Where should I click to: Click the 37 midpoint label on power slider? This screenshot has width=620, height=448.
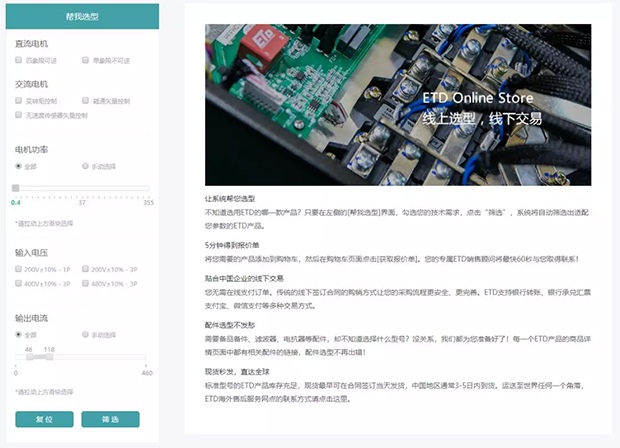click(82, 202)
